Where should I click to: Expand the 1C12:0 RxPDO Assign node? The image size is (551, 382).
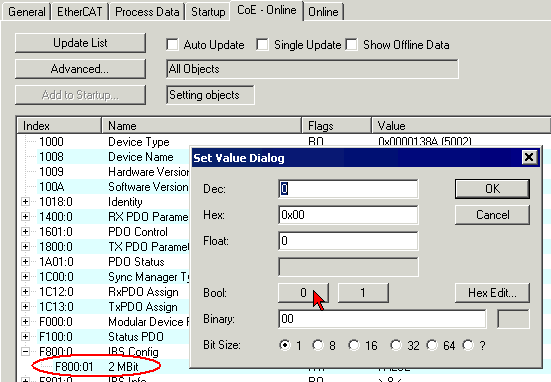[25, 292]
